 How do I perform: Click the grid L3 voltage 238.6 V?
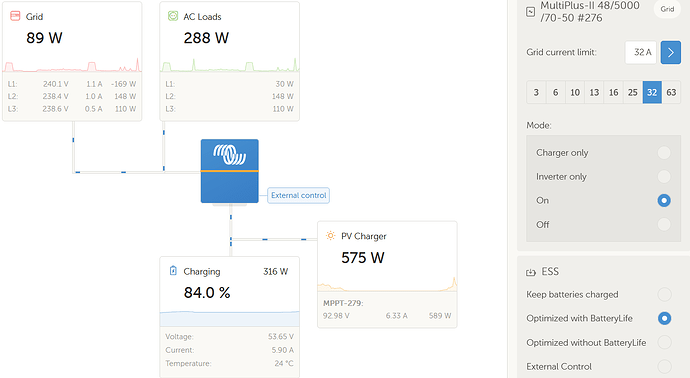tap(55, 109)
